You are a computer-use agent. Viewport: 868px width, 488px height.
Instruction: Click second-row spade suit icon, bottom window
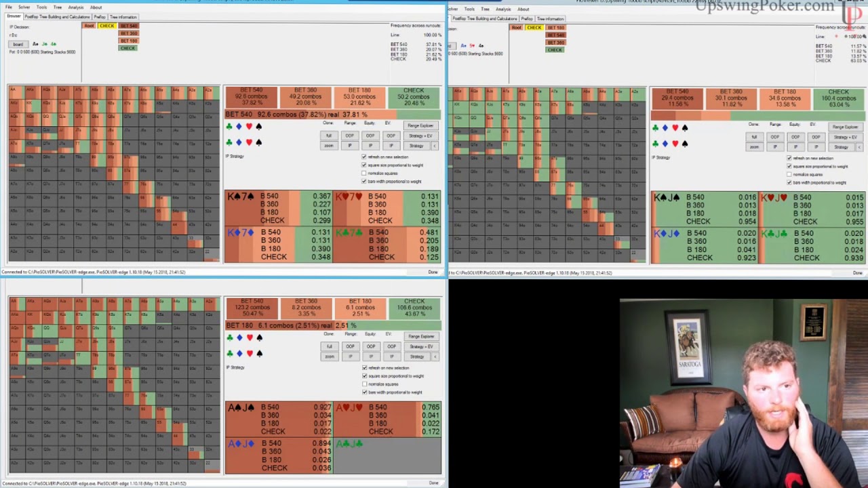259,353
